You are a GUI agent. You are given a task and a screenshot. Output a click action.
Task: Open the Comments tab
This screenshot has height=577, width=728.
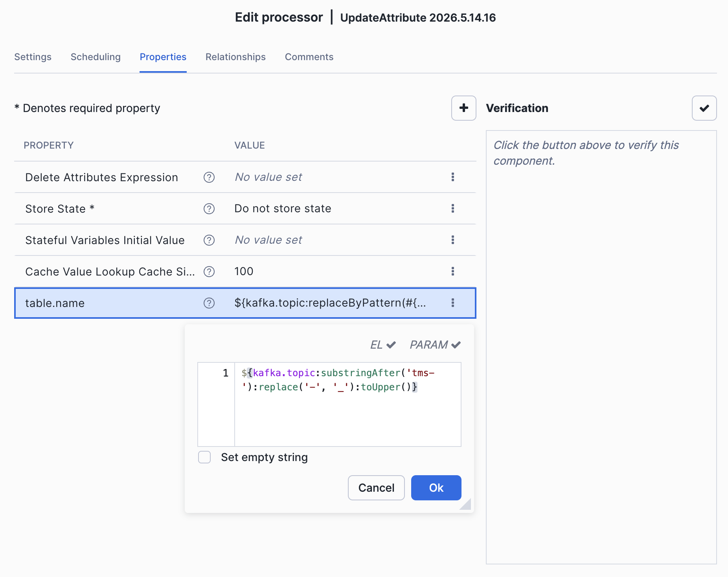(x=309, y=57)
